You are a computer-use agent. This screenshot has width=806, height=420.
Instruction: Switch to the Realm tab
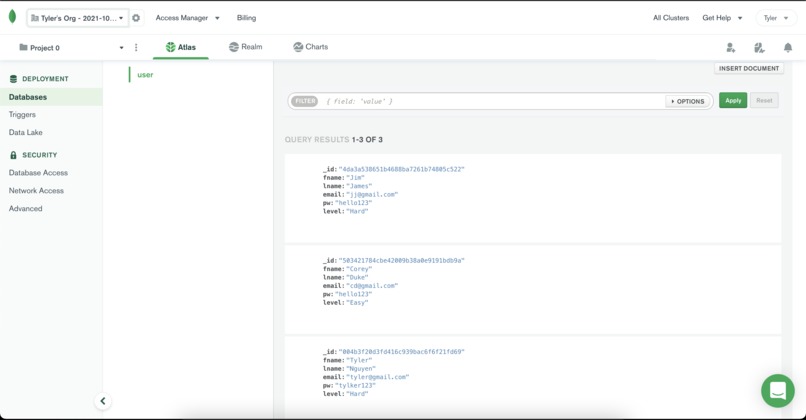pos(246,47)
